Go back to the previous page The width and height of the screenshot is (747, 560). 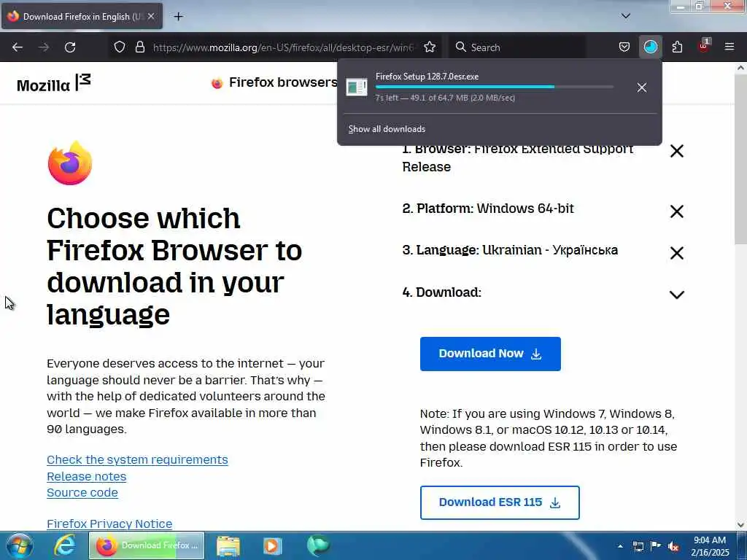tap(18, 47)
